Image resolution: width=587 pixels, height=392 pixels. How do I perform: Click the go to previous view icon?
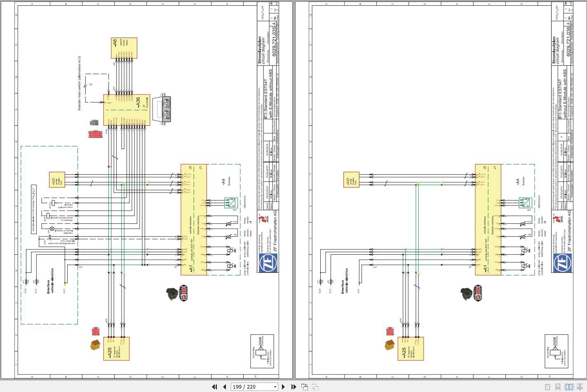click(305, 387)
